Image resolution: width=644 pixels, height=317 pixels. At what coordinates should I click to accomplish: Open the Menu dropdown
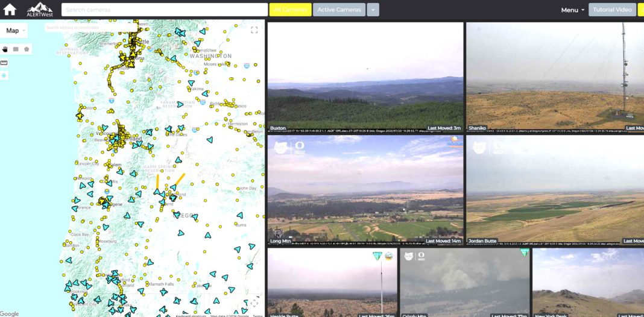point(572,10)
